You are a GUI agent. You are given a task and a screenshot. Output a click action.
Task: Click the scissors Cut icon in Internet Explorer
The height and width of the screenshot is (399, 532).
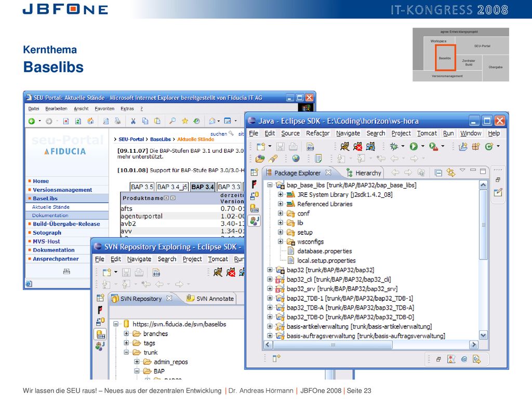pos(133,121)
